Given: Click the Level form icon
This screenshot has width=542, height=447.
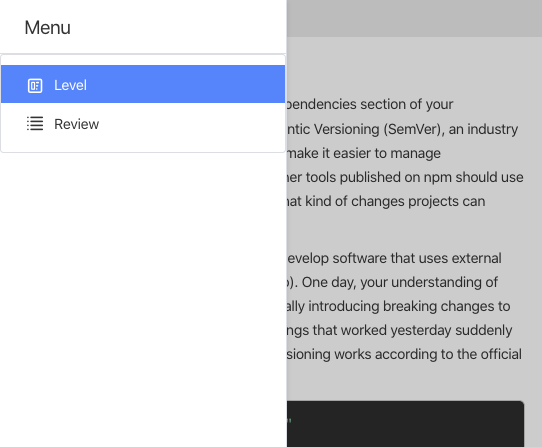Looking at the screenshot, I should (x=35, y=86).
